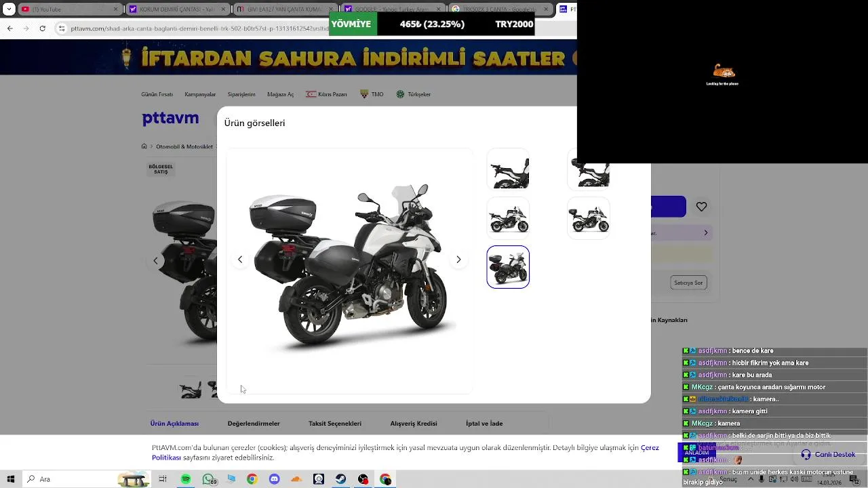Open the TMO shop link
The height and width of the screenshot is (488, 868).
coord(372,94)
